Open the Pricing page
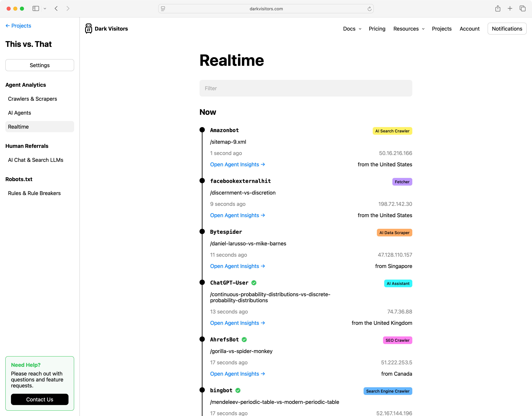This screenshot has width=532, height=416. click(377, 29)
